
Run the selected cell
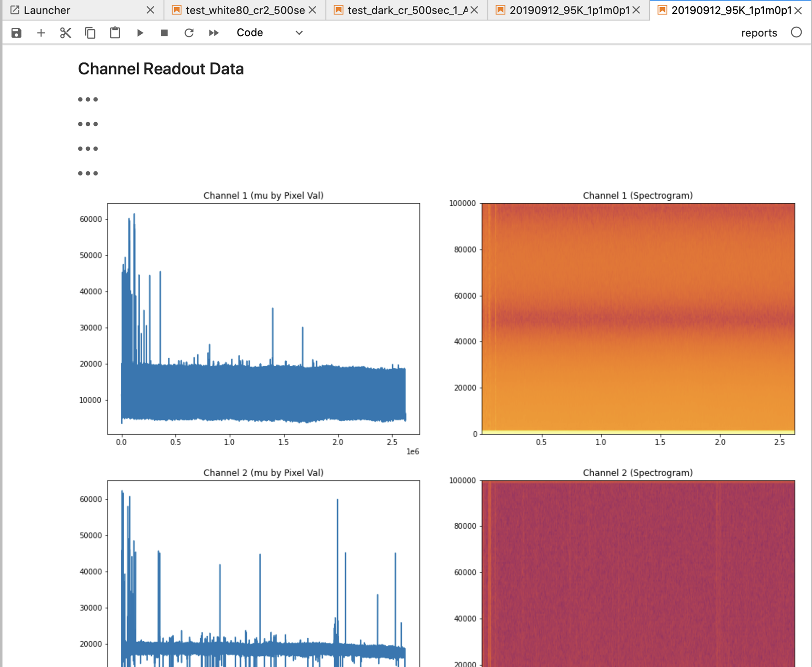140,33
